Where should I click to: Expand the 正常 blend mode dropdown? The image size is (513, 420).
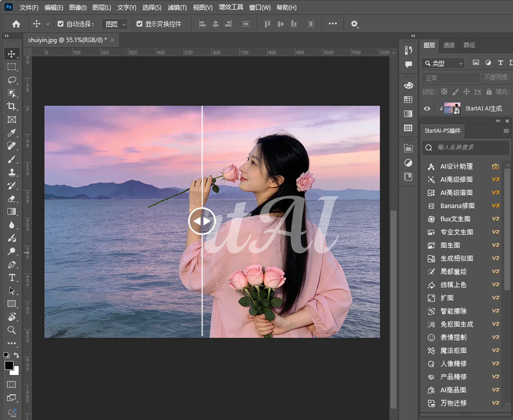(x=450, y=78)
